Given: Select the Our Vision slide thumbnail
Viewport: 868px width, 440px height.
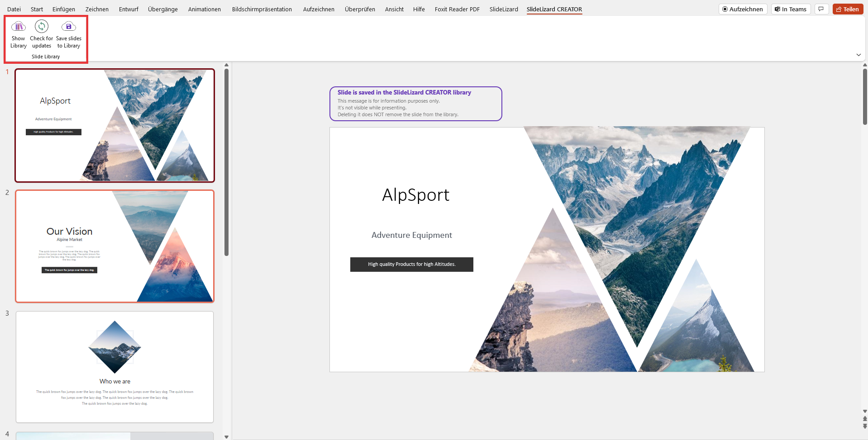Looking at the screenshot, I should point(114,246).
